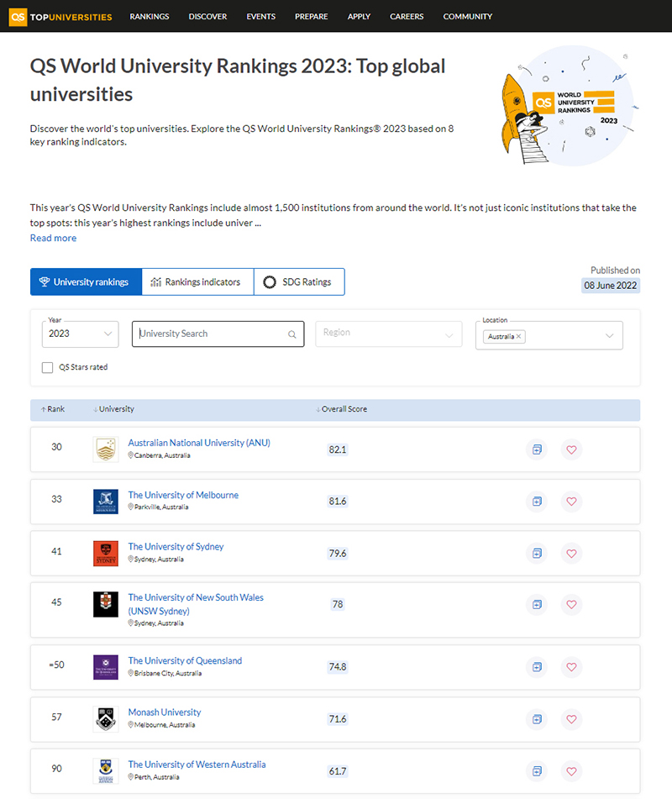Sort by Rank column header
Image resolution: width=672 pixels, height=799 pixels.
click(x=53, y=409)
